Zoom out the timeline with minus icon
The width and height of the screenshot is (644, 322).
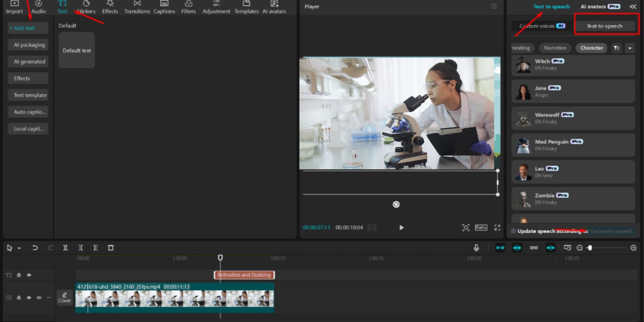[x=580, y=248]
